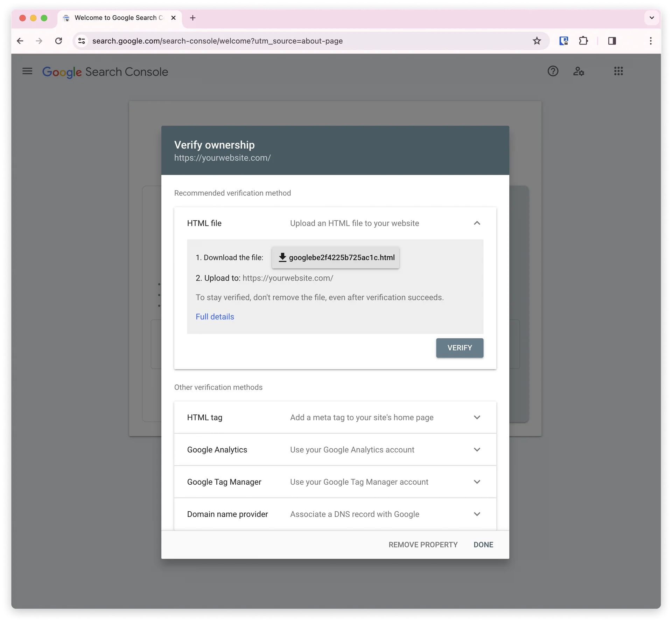Bookmark this page with the star

(x=537, y=41)
